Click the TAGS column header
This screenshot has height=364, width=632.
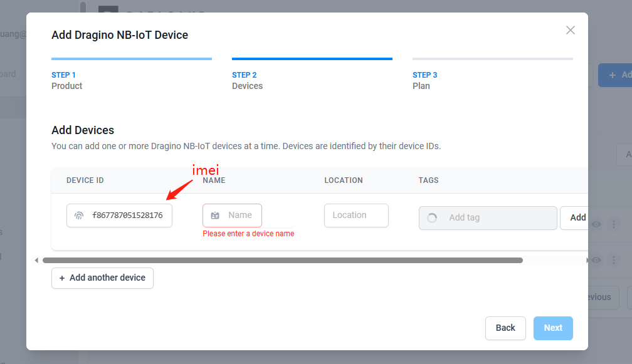coord(428,180)
